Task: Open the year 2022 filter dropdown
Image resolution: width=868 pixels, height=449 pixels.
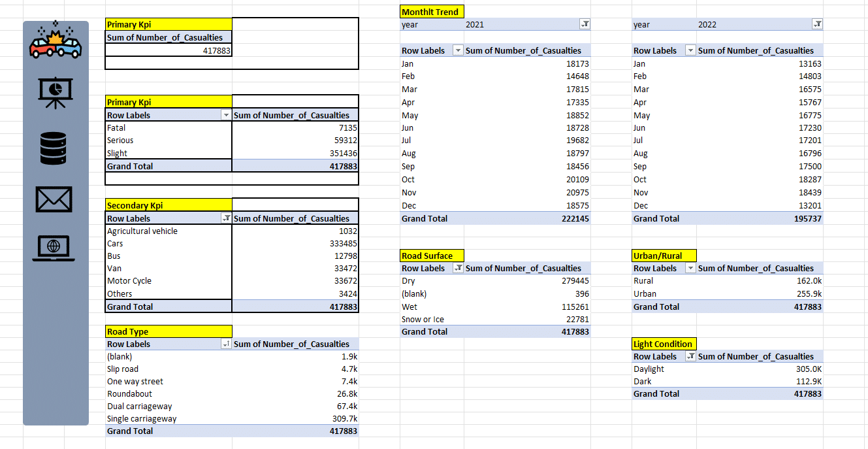Action: click(x=817, y=24)
